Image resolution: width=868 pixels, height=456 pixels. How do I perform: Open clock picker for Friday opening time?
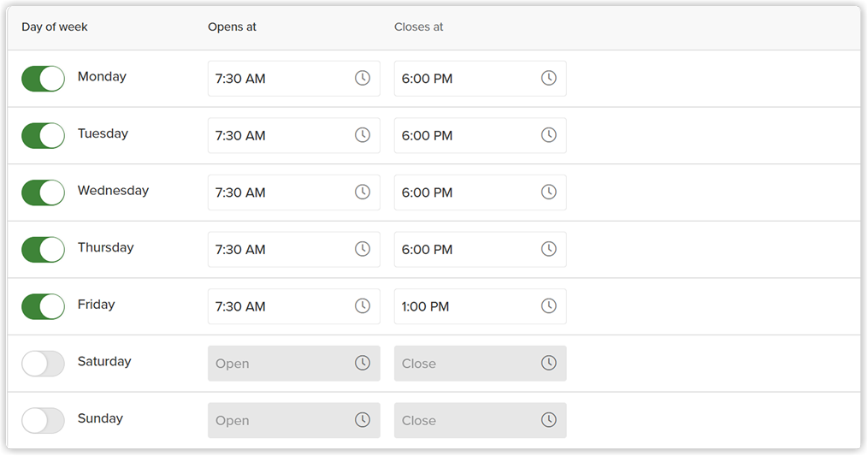point(363,305)
